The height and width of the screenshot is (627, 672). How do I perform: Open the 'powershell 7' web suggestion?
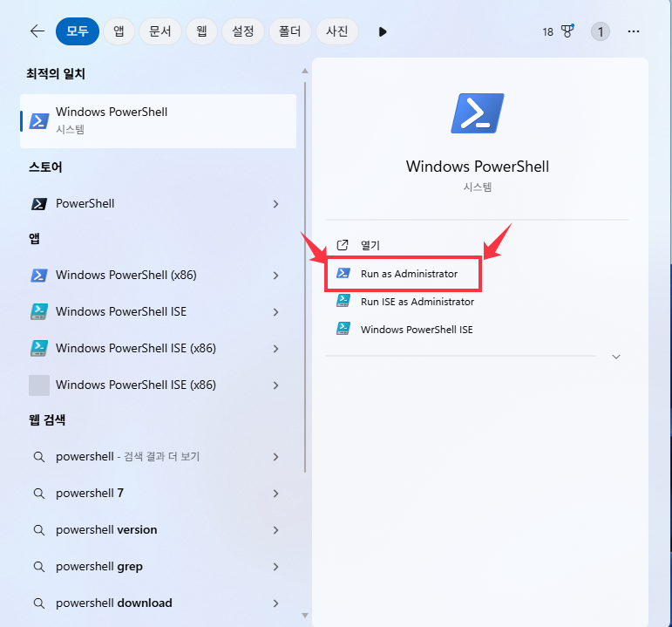point(158,494)
